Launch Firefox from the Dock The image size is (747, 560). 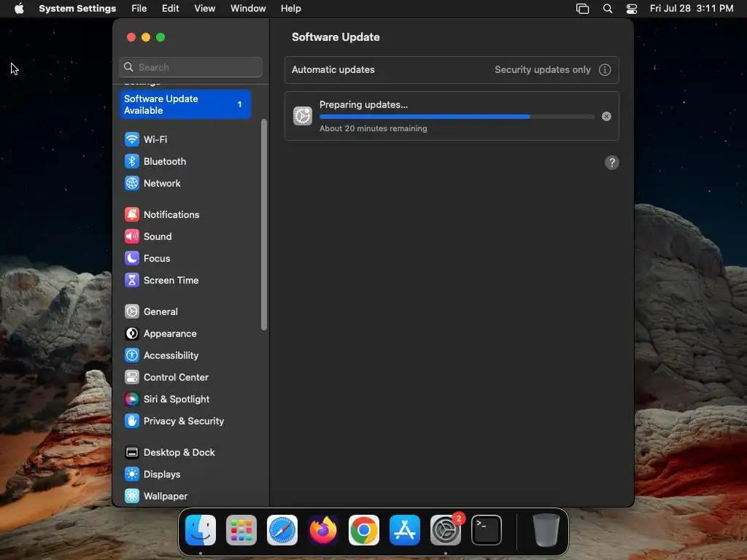coord(323,529)
